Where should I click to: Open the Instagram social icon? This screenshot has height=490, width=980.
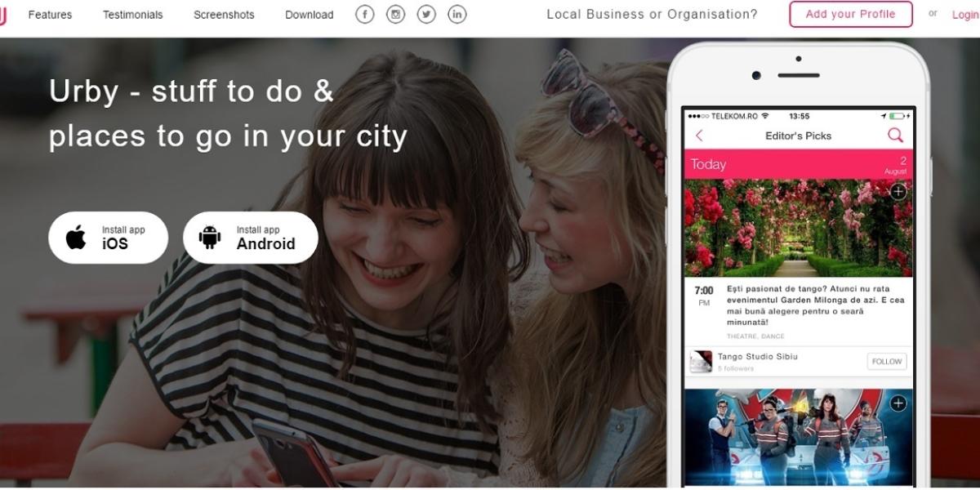click(x=395, y=14)
